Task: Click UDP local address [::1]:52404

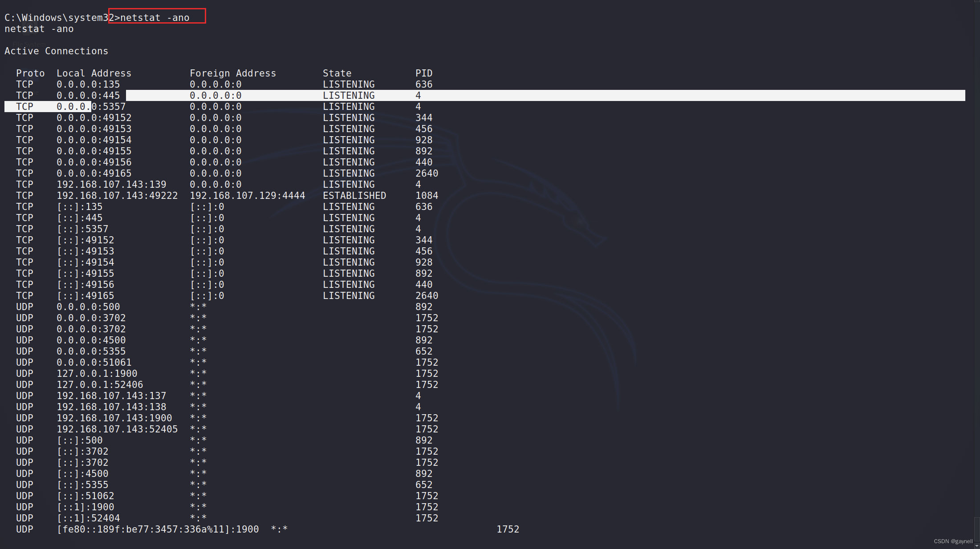Action: [88, 518]
